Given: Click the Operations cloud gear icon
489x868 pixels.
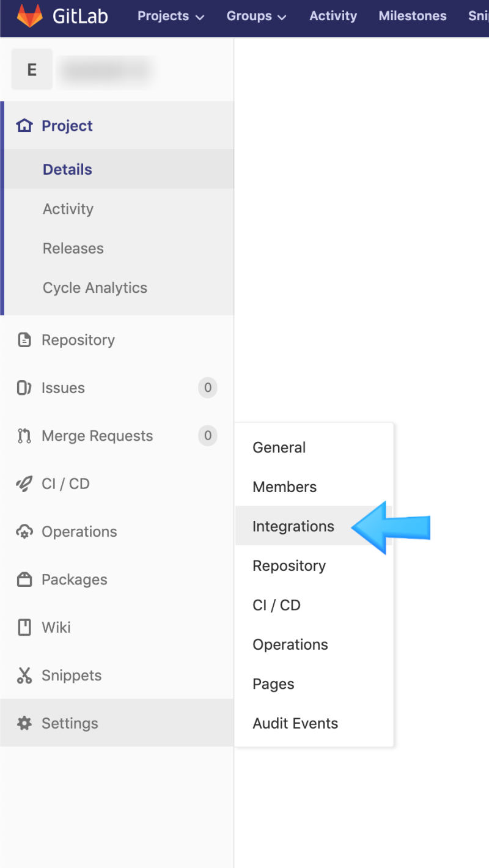Looking at the screenshot, I should pyautogui.click(x=24, y=532).
